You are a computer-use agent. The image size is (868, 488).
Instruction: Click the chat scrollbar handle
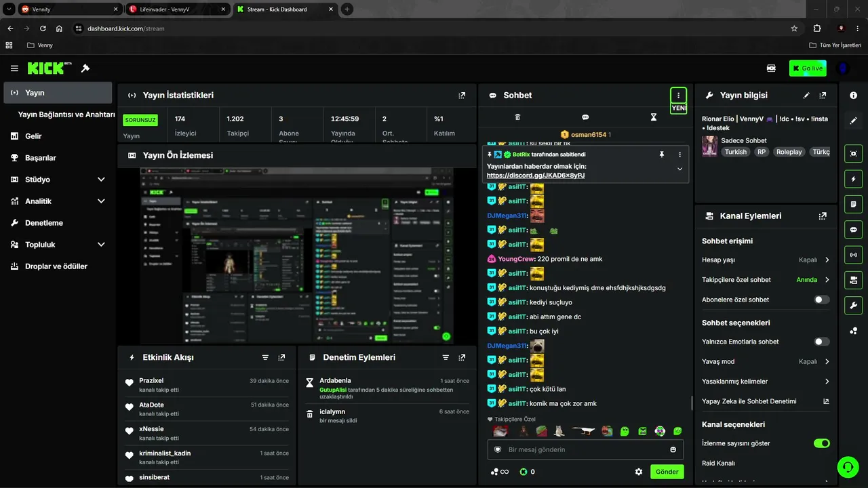pyautogui.click(x=692, y=403)
